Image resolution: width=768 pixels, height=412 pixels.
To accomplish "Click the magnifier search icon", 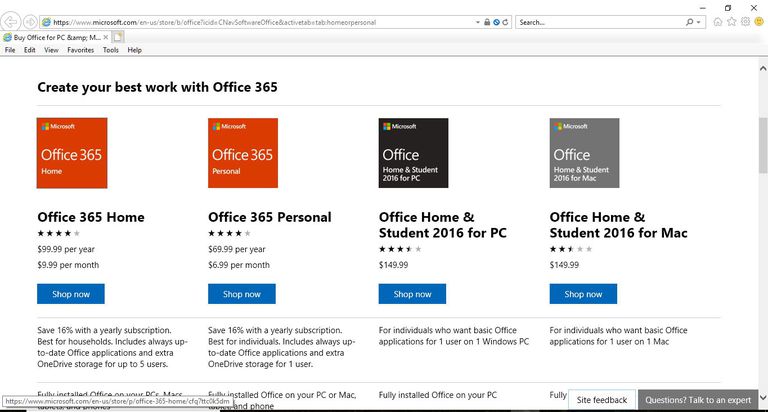I will tap(690, 22).
